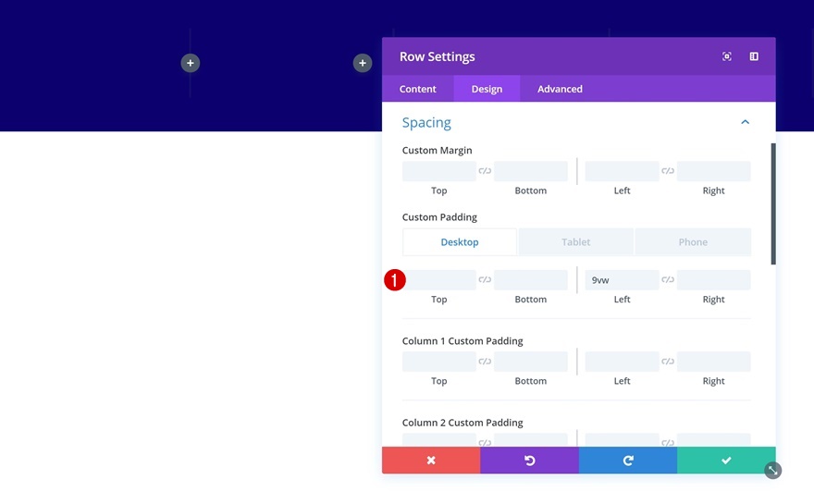The width and height of the screenshot is (814, 504).
Task: Click the Custom Padding label
Action: (439, 217)
